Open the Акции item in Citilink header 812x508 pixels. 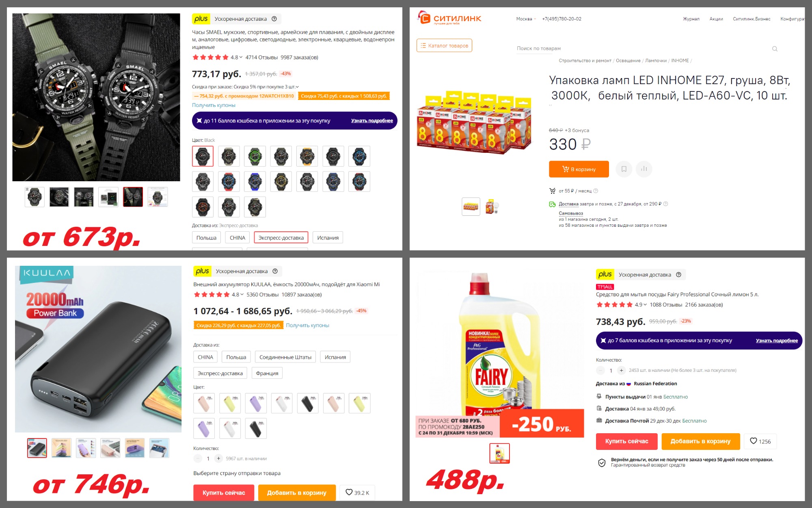716,19
